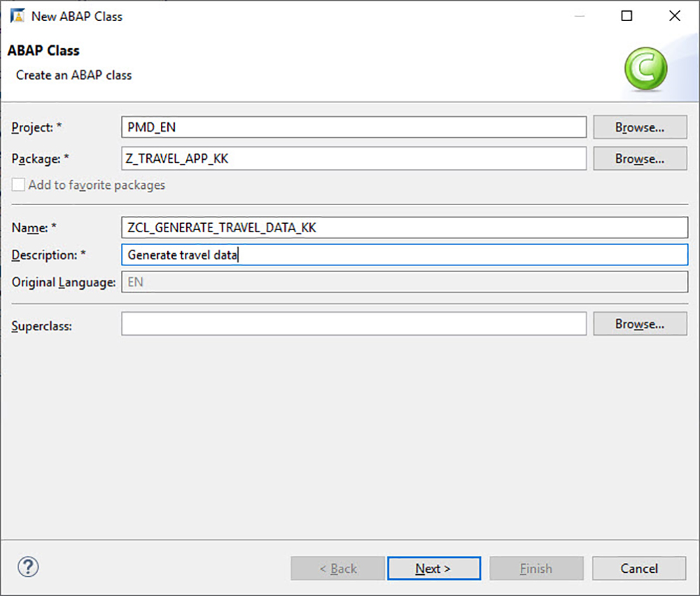Cancel the ABAP class creation
This screenshot has height=596, width=700.
click(x=638, y=568)
